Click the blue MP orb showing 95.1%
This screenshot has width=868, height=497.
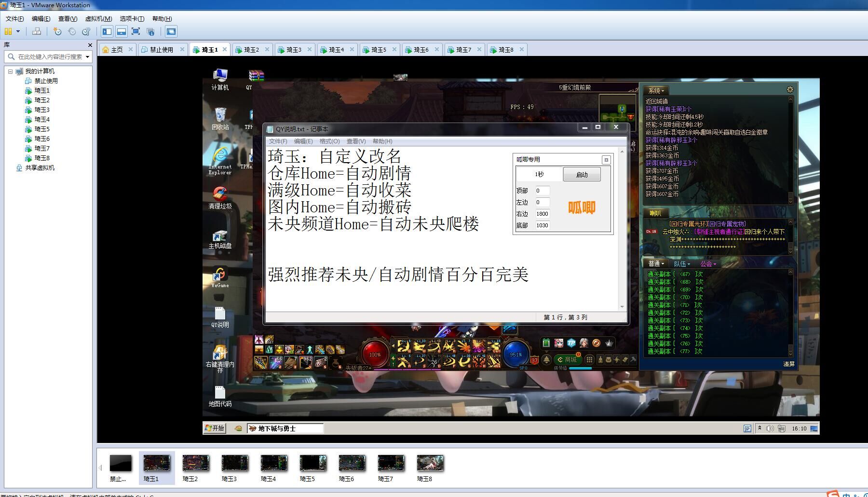click(515, 355)
